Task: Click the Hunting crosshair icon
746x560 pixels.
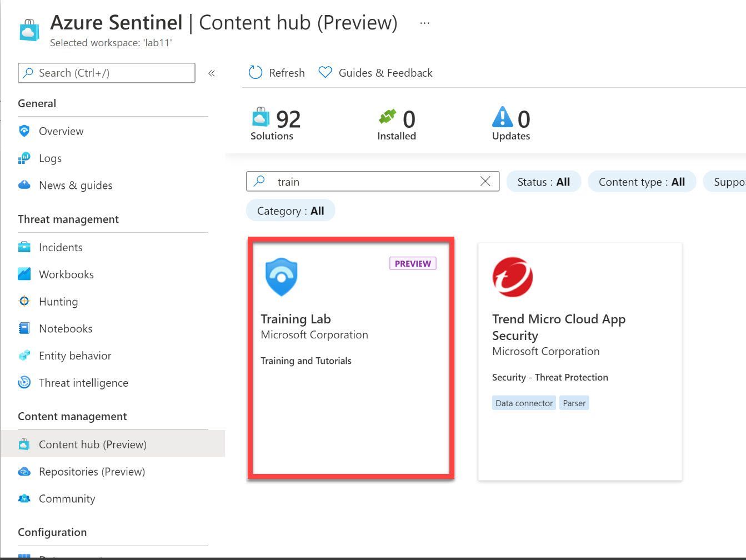Action: (x=24, y=302)
